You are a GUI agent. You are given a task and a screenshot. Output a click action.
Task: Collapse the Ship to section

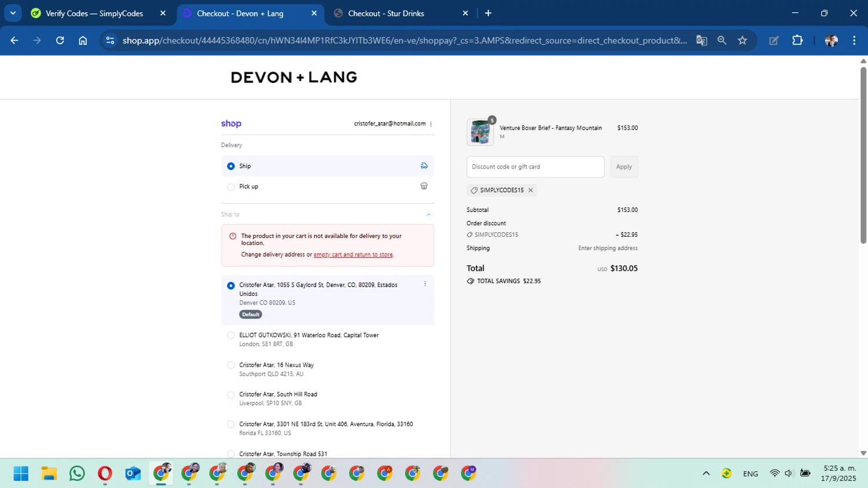[x=429, y=215]
